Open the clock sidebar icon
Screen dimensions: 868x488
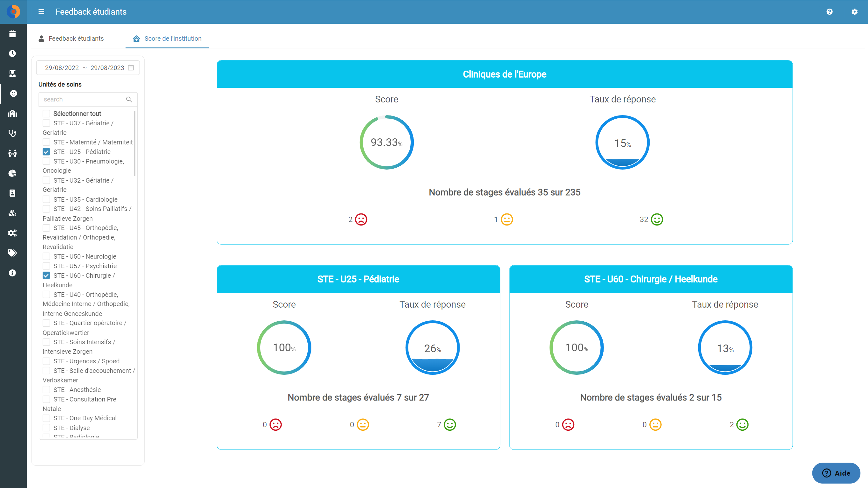coord(12,53)
